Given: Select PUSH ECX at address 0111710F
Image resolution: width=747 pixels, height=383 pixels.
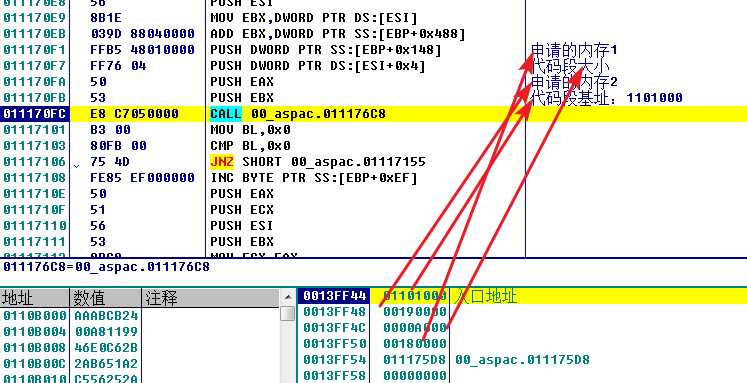Looking at the screenshot, I should coord(242,210).
